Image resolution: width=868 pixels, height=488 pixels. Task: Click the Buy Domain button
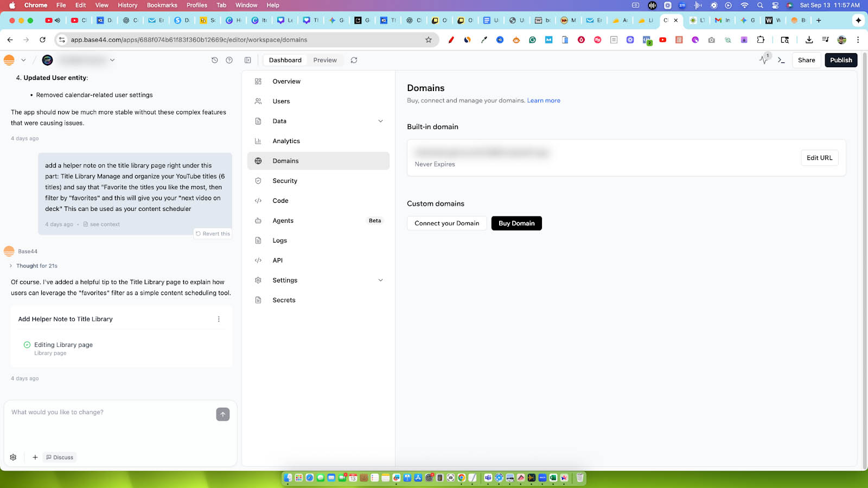click(516, 223)
